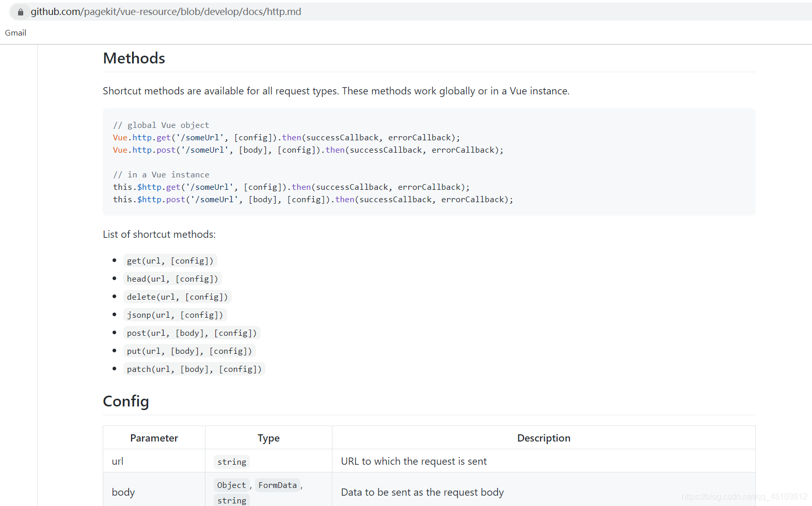This screenshot has width=812, height=506.
Task: Select the patch(url, [body], [config]) item
Action: [x=194, y=369]
